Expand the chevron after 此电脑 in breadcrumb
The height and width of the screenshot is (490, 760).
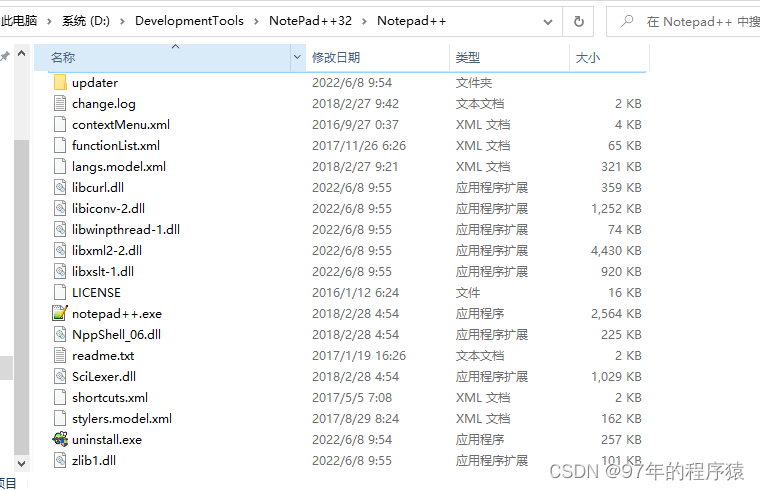click(x=49, y=21)
